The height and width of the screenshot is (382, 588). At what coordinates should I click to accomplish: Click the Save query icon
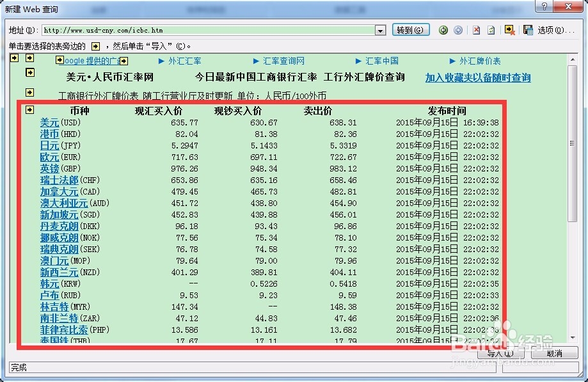pyautogui.click(x=528, y=30)
